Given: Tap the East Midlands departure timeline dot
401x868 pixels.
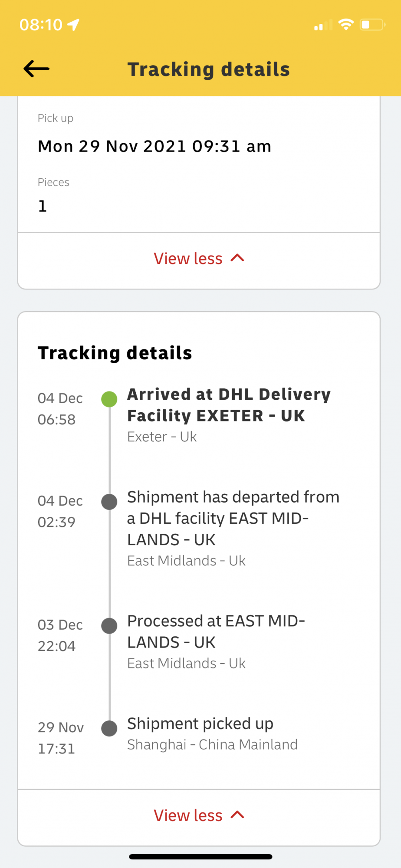Looking at the screenshot, I should (109, 501).
